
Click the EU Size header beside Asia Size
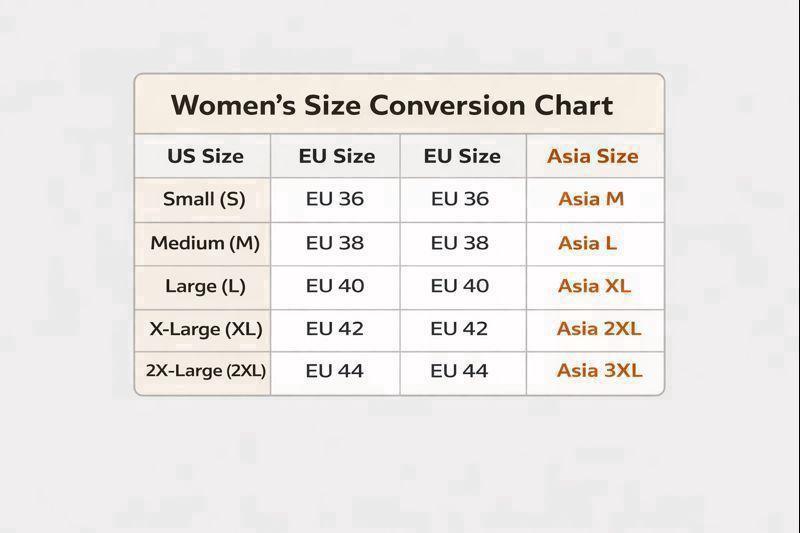[x=462, y=156]
